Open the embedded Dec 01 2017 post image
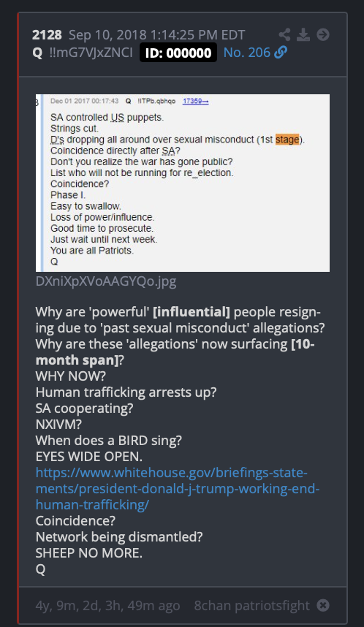 click(x=183, y=183)
